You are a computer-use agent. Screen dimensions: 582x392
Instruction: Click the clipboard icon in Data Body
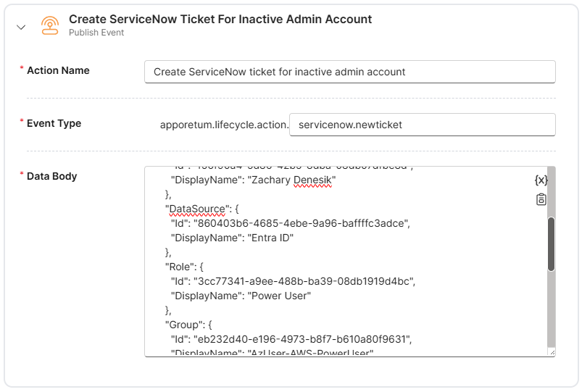pos(541,199)
